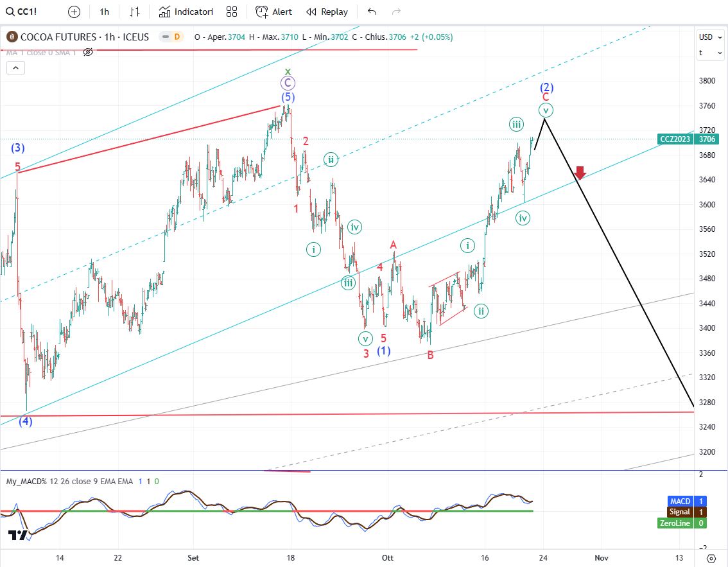
Task: Select the red down arrow drawing
Action: tap(580, 173)
